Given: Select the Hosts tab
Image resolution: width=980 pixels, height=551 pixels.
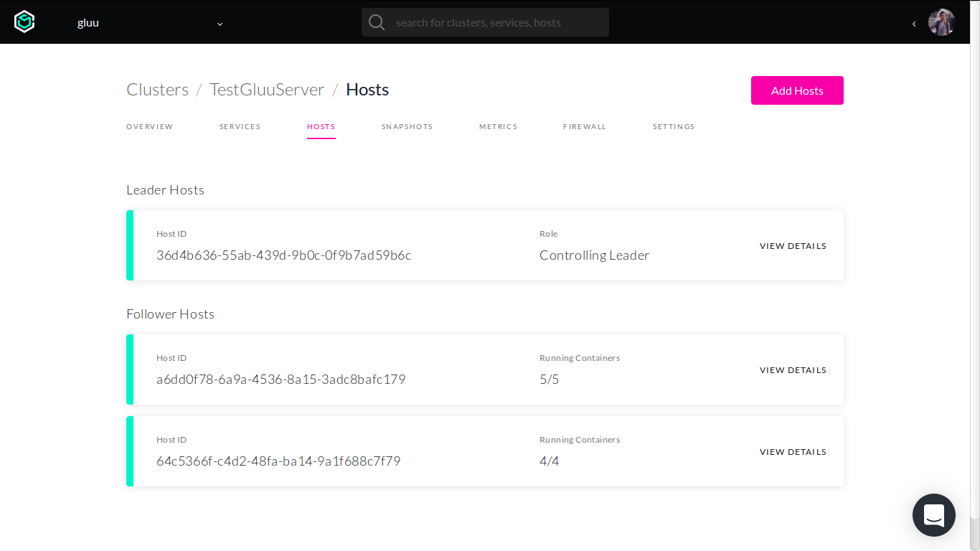Looking at the screenshot, I should point(321,127).
